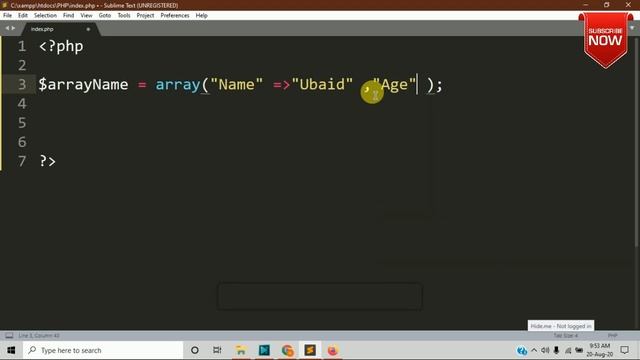
Task: Open the Windows Start menu
Action: tap(11, 350)
